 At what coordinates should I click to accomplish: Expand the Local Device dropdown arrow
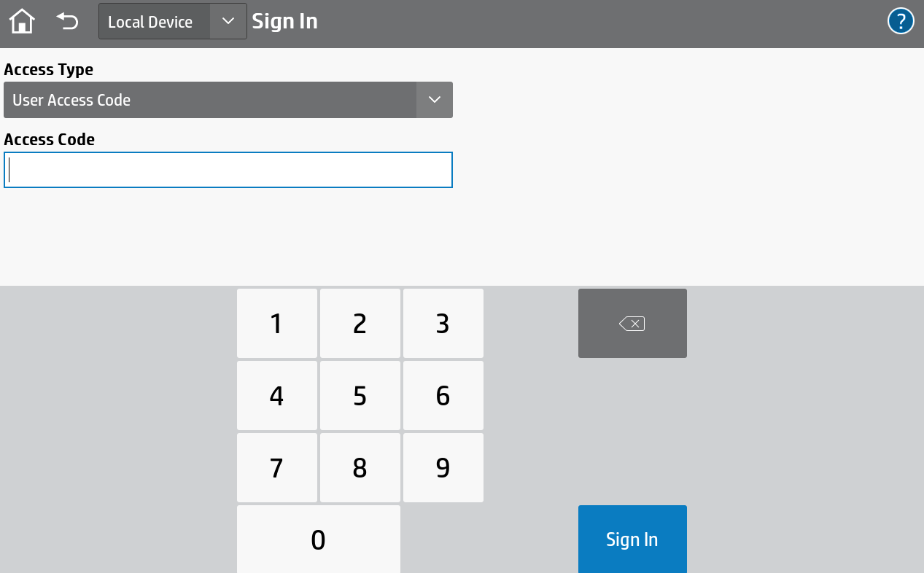(228, 22)
